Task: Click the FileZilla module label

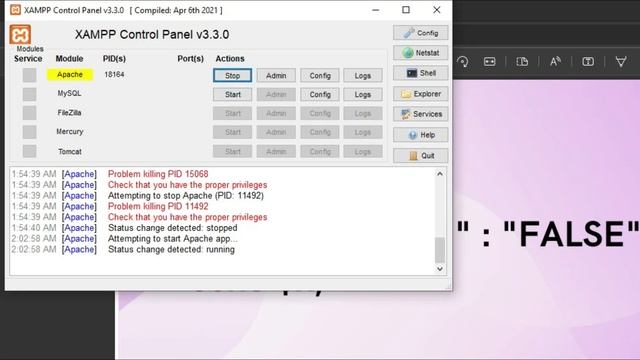Action: pyautogui.click(x=69, y=113)
